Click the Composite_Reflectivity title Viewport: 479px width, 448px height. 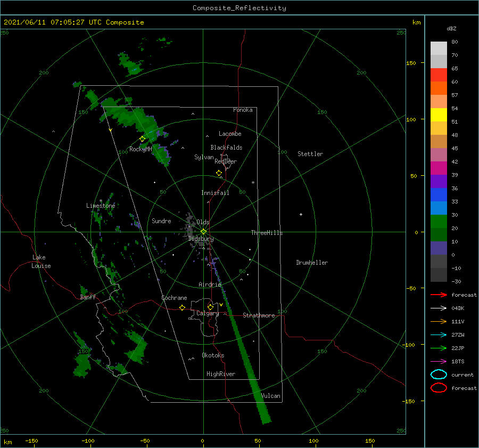240,8
